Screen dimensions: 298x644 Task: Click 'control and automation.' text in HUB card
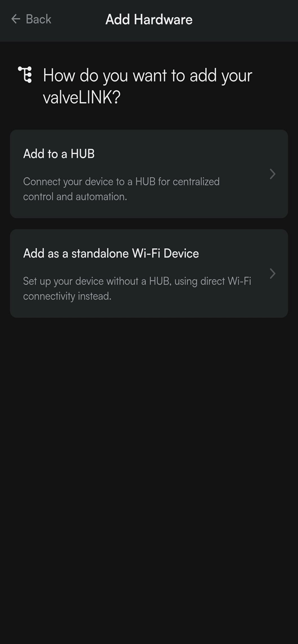75,197
